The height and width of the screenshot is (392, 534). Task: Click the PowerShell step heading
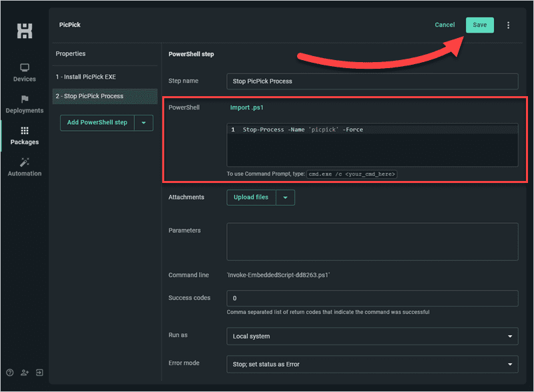pyautogui.click(x=191, y=54)
